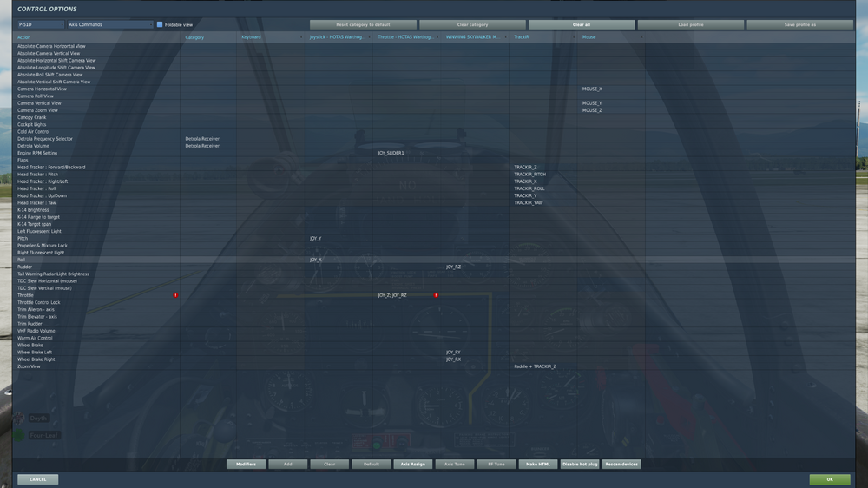Open the Mouse column header menu
The width and height of the screenshot is (868, 488).
point(641,37)
